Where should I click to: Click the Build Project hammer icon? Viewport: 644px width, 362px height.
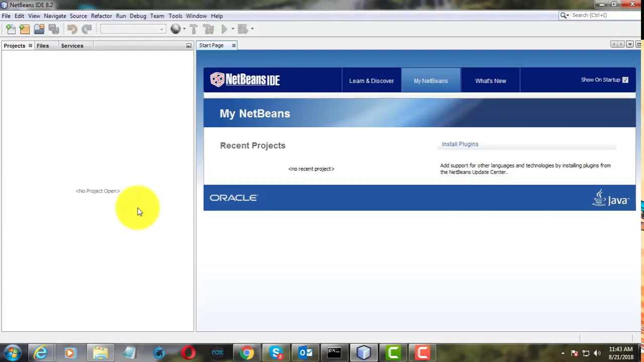pos(194,29)
